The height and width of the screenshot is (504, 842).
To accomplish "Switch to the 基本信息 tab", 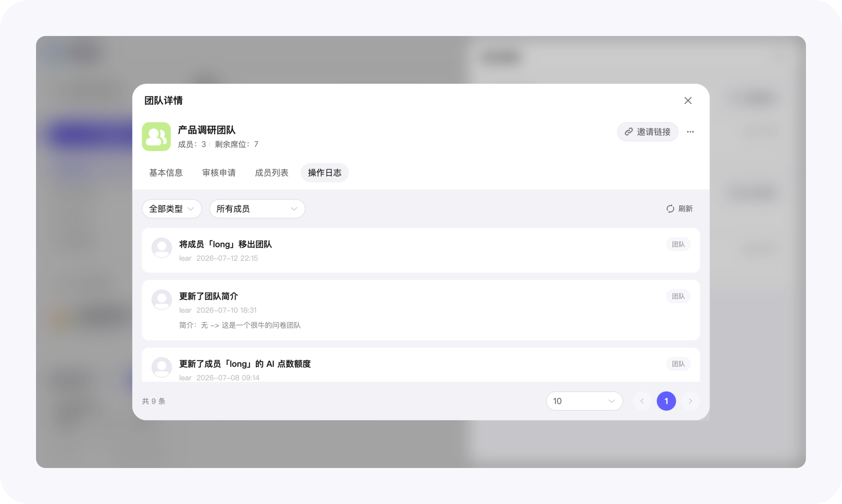I will click(166, 173).
